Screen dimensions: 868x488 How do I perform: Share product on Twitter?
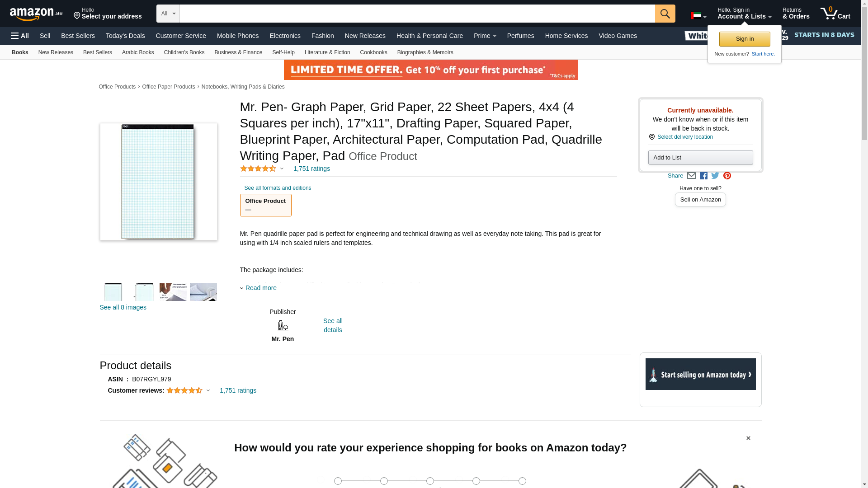coord(715,175)
